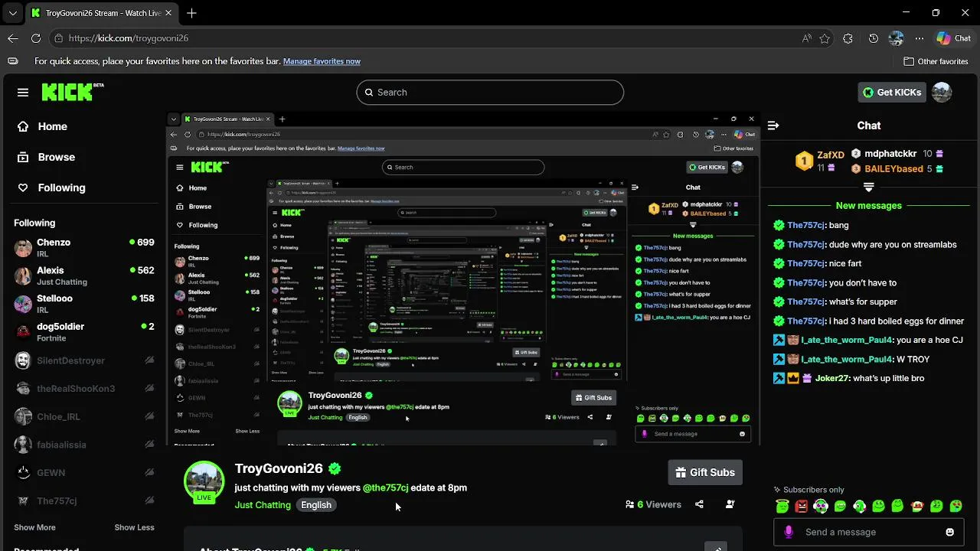Open Browse in the sidebar
The height and width of the screenshot is (551, 980).
tap(46, 157)
